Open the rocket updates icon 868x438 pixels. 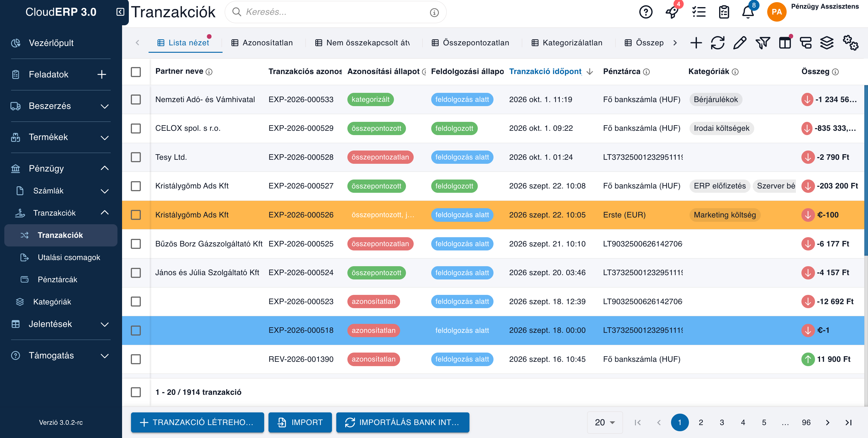pyautogui.click(x=672, y=12)
